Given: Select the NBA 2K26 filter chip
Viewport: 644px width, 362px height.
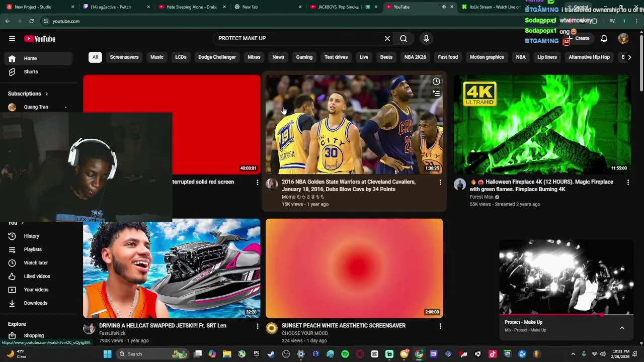Looking at the screenshot, I should click(x=415, y=57).
